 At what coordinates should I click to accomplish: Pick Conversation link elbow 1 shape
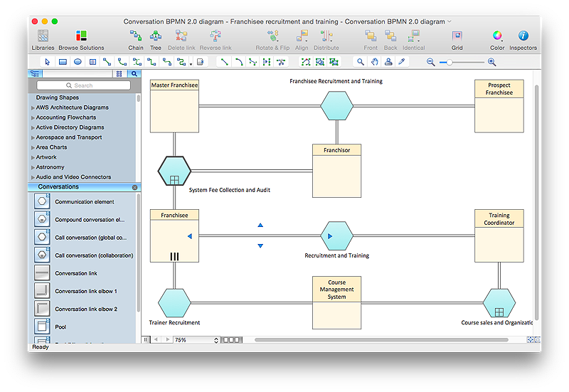(42, 290)
